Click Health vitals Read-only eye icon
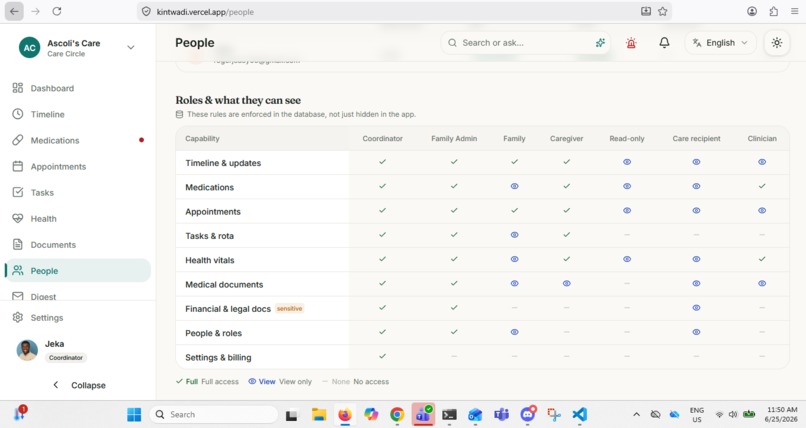This screenshot has width=806, height=428. [627, 259]
